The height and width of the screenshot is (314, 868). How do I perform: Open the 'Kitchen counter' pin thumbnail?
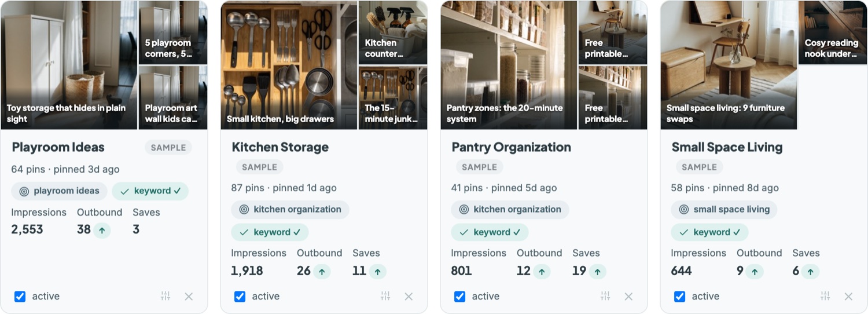tap(393, 32)
